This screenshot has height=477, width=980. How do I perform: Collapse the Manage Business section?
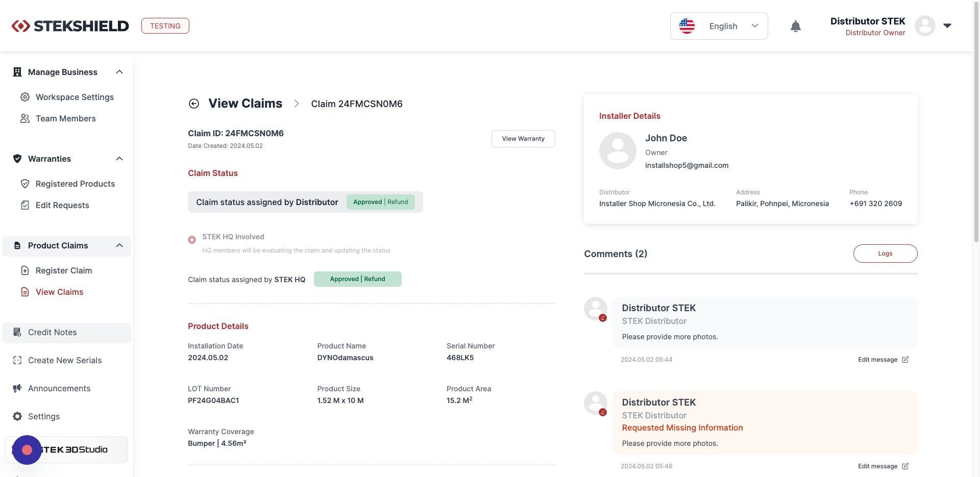119,72
